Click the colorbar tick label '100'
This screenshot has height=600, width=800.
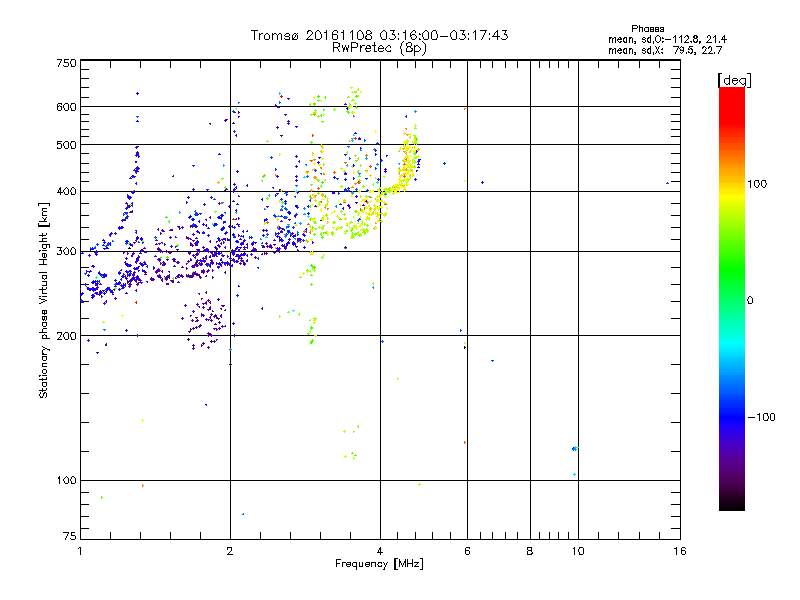(x=757, y=184)
